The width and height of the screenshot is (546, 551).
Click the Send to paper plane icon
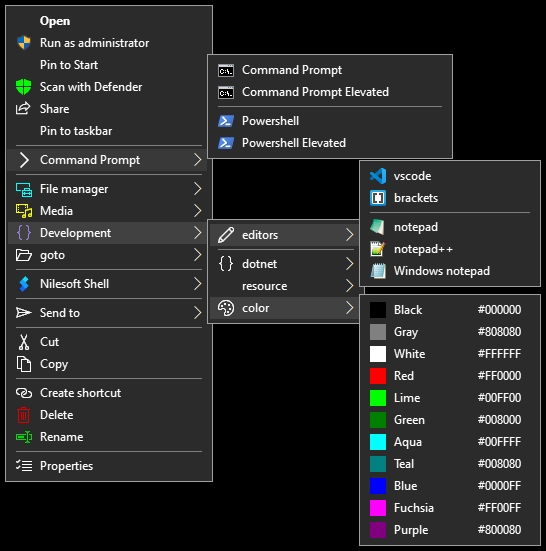24,313
